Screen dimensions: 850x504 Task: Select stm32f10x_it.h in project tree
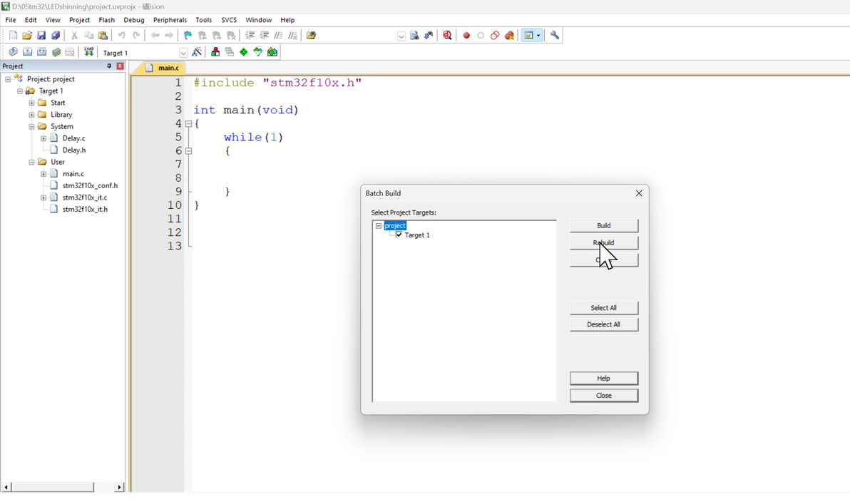(85, 209)
